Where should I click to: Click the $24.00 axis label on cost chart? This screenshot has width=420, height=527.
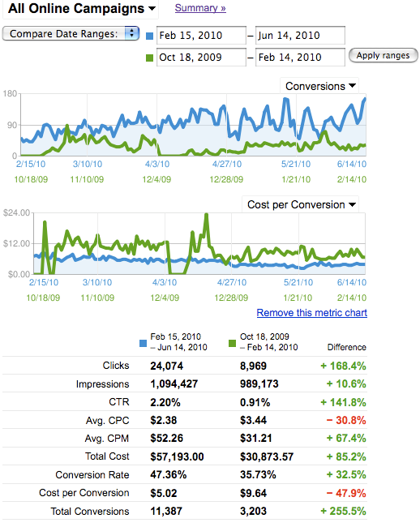coord(16,212)
